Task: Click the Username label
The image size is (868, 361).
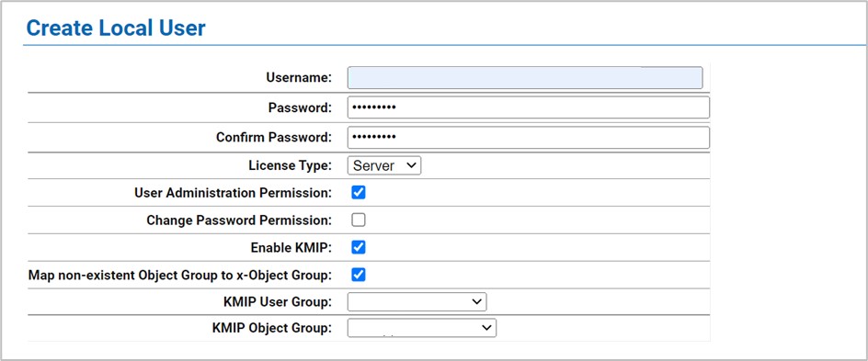Action: pyautogui.click(x=299, y=77)
